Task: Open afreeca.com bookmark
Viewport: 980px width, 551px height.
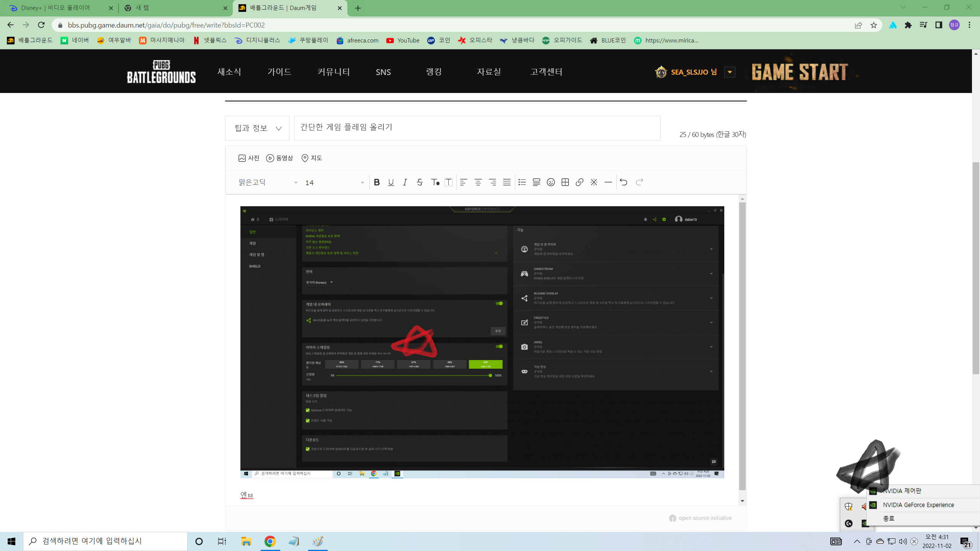Action: point(357,40)
